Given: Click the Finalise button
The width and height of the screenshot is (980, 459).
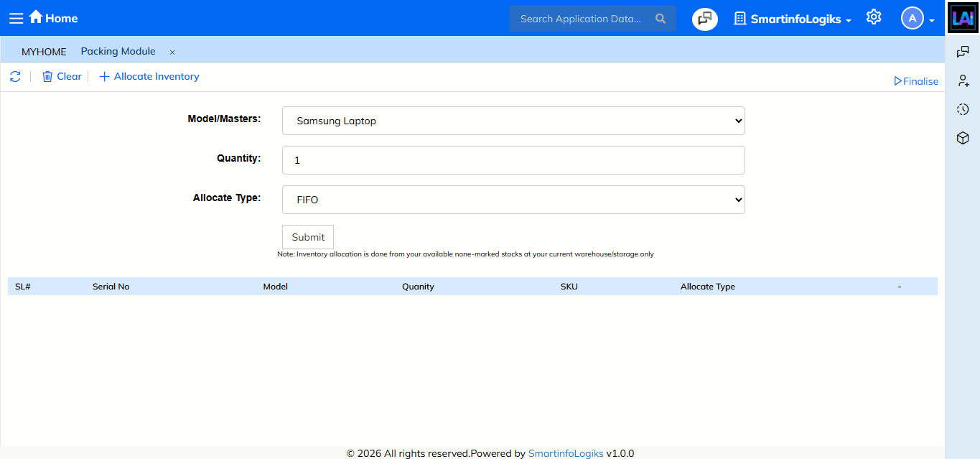Looking at the screenshot, I should pos(916,81).
